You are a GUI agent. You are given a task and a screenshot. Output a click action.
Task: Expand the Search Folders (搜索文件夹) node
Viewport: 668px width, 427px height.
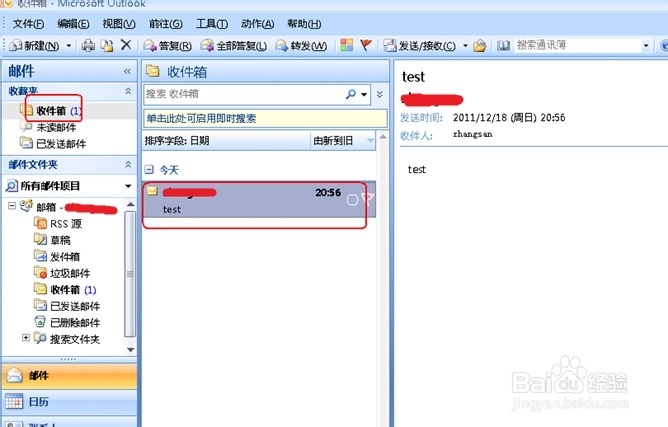tap(26, 338)
